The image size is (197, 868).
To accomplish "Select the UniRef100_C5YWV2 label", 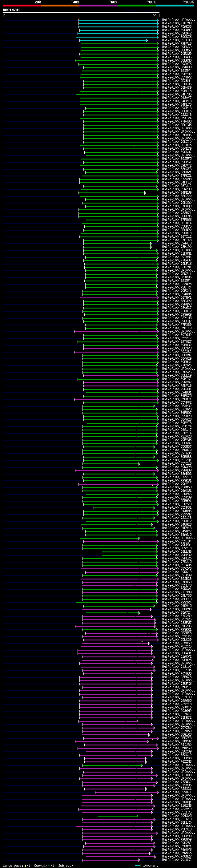I will coord(177,77).
